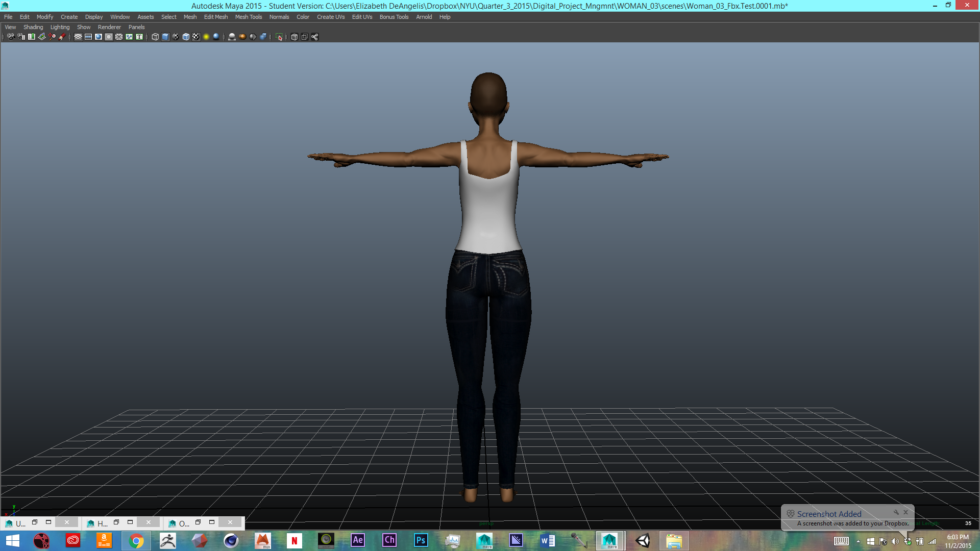980x551 pixels.
Task: Open the panel Lighting menu
Action: point(60,27)
